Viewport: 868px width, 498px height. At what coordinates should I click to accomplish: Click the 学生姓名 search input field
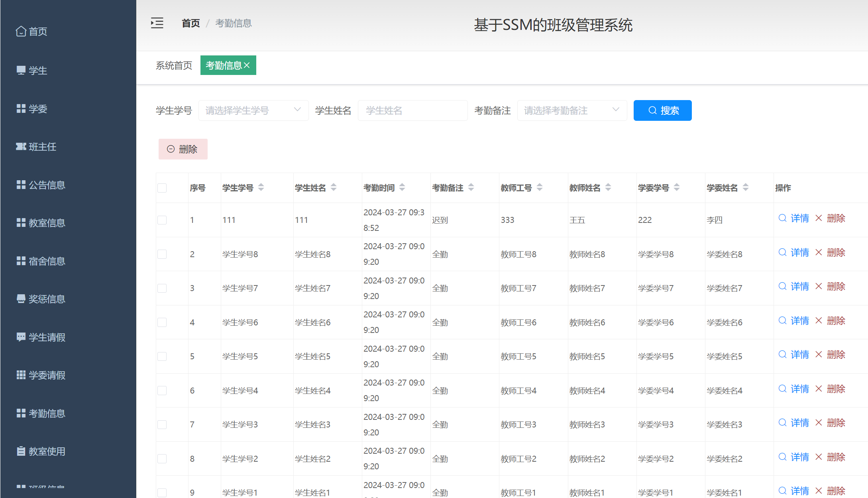(412, 110)
